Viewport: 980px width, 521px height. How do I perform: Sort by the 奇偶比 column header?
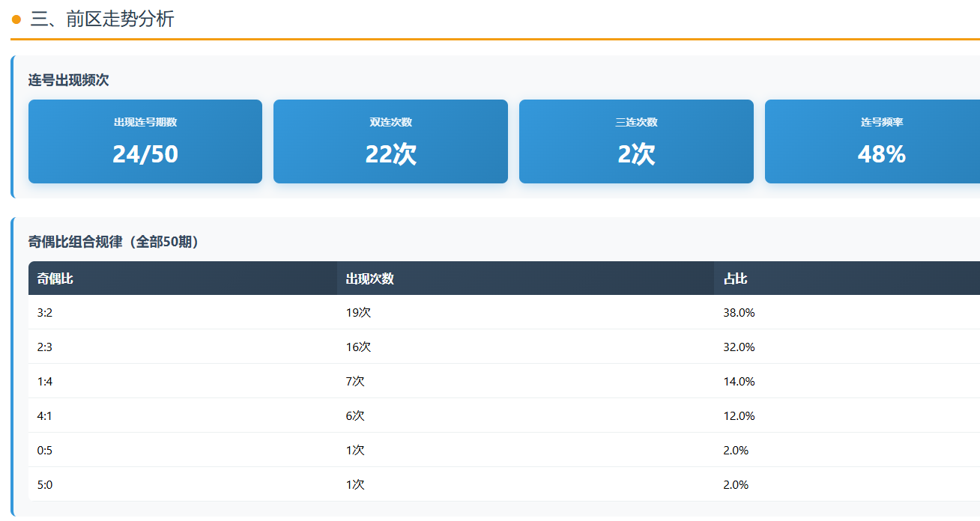tap(55, 278)
